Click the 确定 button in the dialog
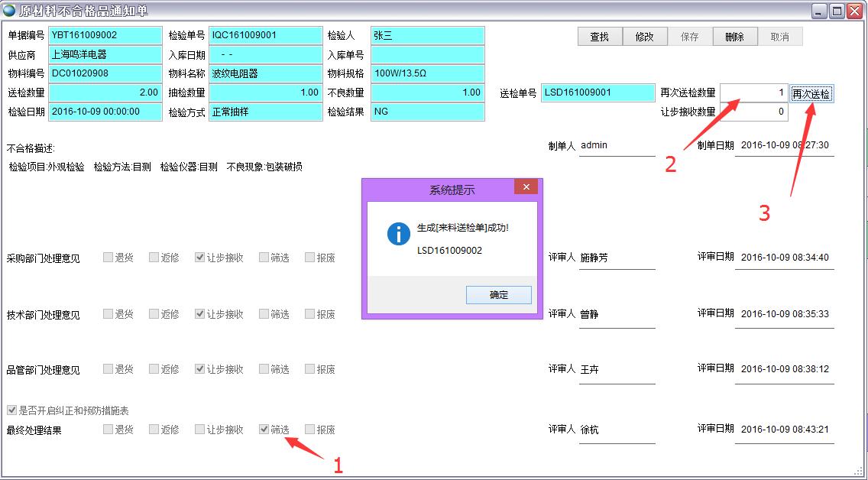The image size is (868, 480). 498,295
